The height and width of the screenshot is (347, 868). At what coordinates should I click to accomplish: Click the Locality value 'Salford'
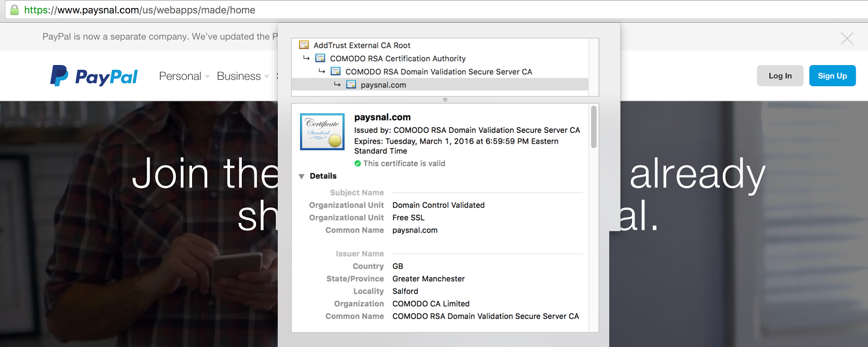(x=405, y=291)
